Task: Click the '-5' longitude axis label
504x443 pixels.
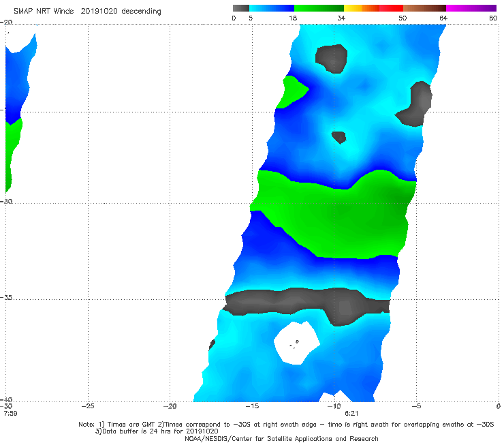Action: tap(416, 406)
